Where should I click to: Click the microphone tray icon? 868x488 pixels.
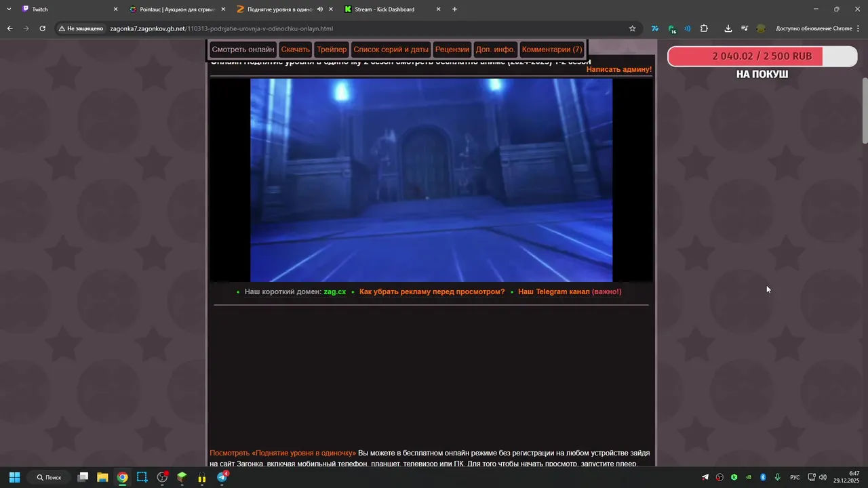(x=777, y=477)
